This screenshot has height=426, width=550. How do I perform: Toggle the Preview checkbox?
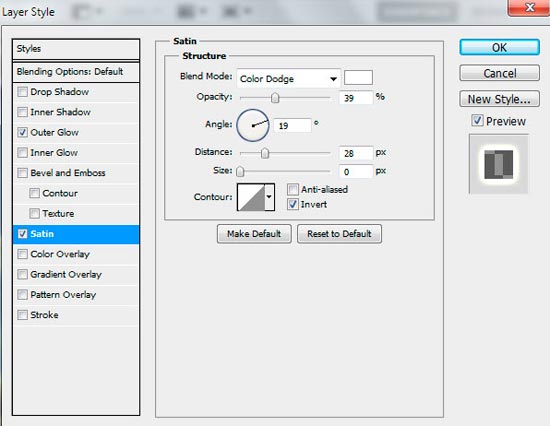point(477,121)
